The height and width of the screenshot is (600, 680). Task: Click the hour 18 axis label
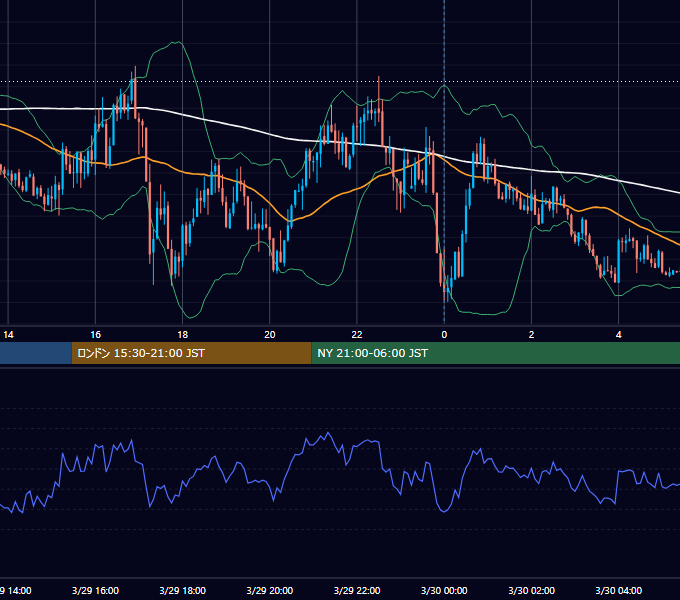[x=183, y=335]
